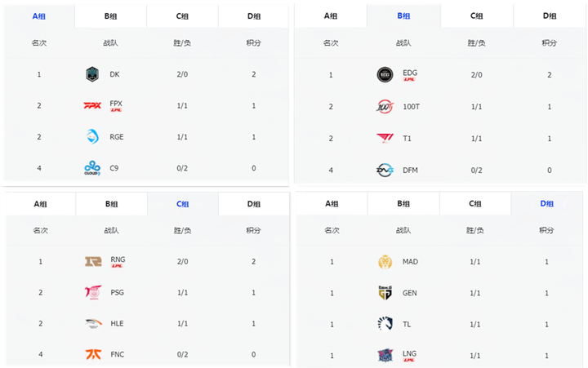This screenshot has height=368, width=588.
Task: Click the DK team logo
Action: tap(92, 74)
